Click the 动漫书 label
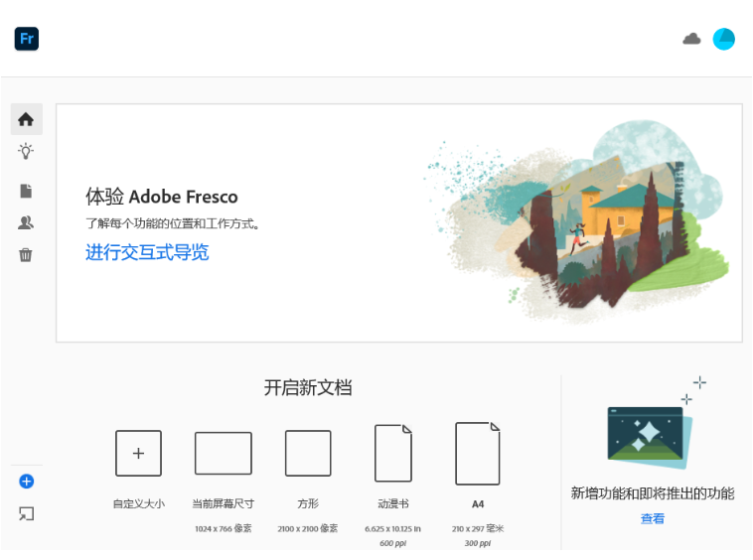Image resolution: width=753 pixels, height=560 pixels. click(x=393, y=503)
